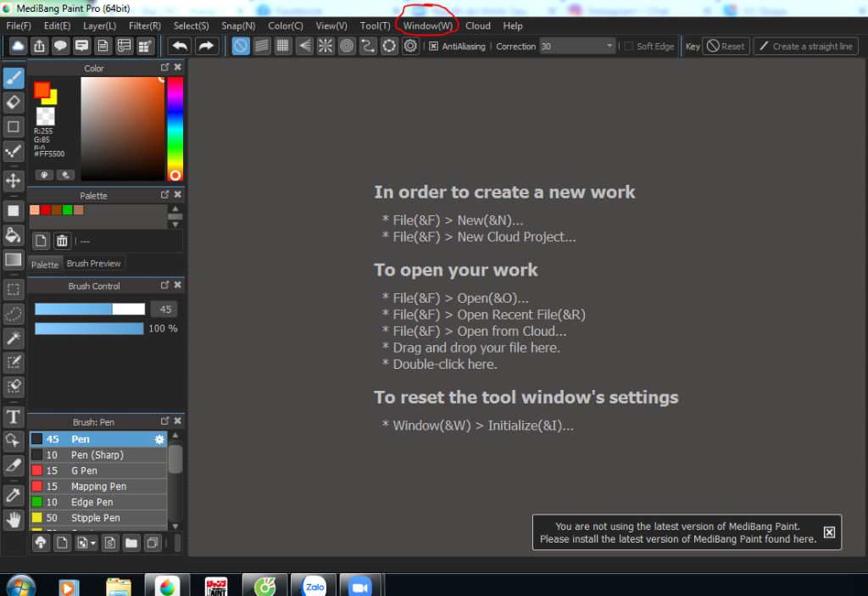Toggle the AntiAliasing checkbox
Screen dimensions: 868x596
click(433, 47)
